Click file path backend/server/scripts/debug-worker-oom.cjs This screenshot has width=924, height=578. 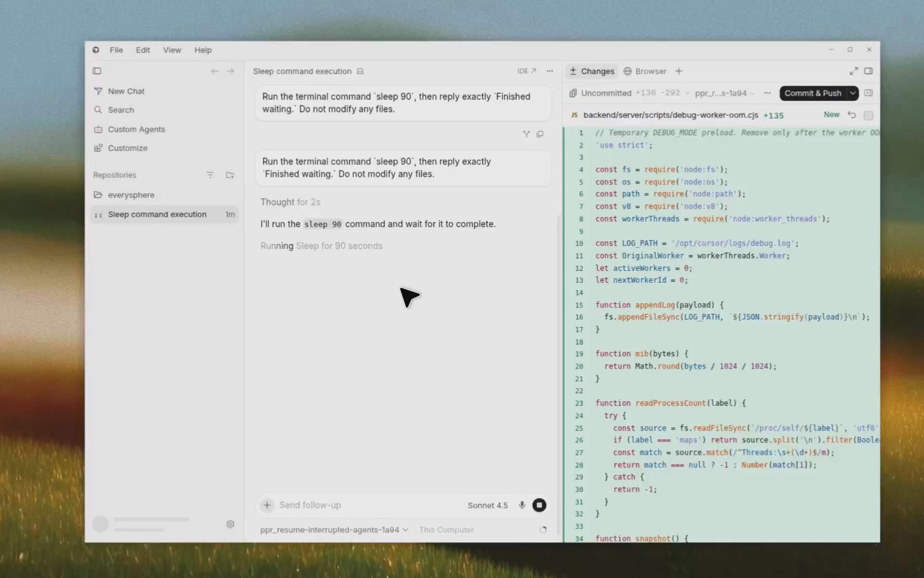click(x=670, y=115)
